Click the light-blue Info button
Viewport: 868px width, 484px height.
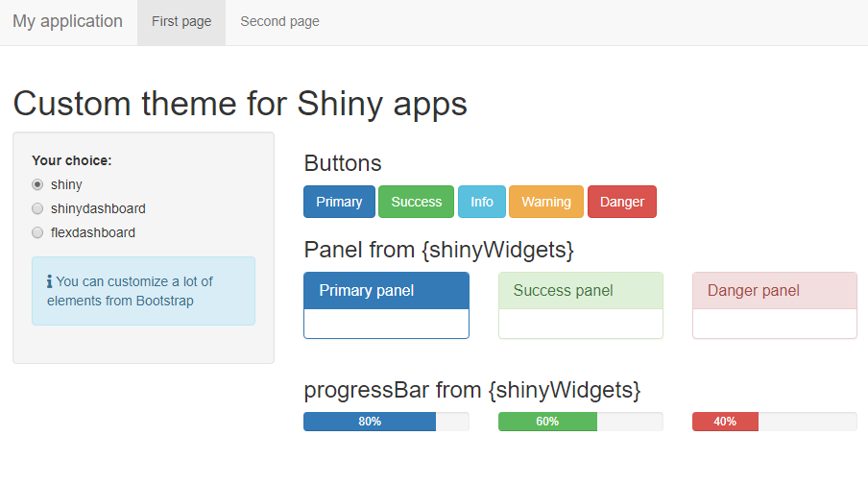482,202
